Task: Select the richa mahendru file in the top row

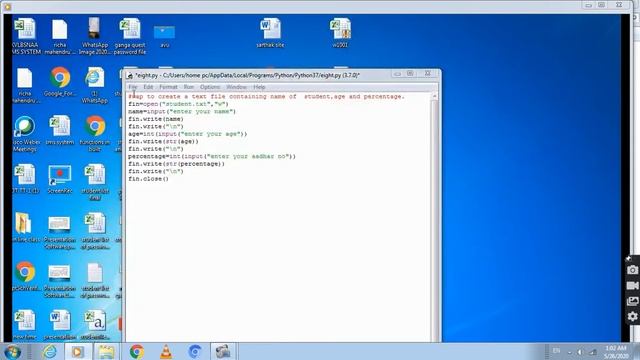Action: [x=60, y=37]
